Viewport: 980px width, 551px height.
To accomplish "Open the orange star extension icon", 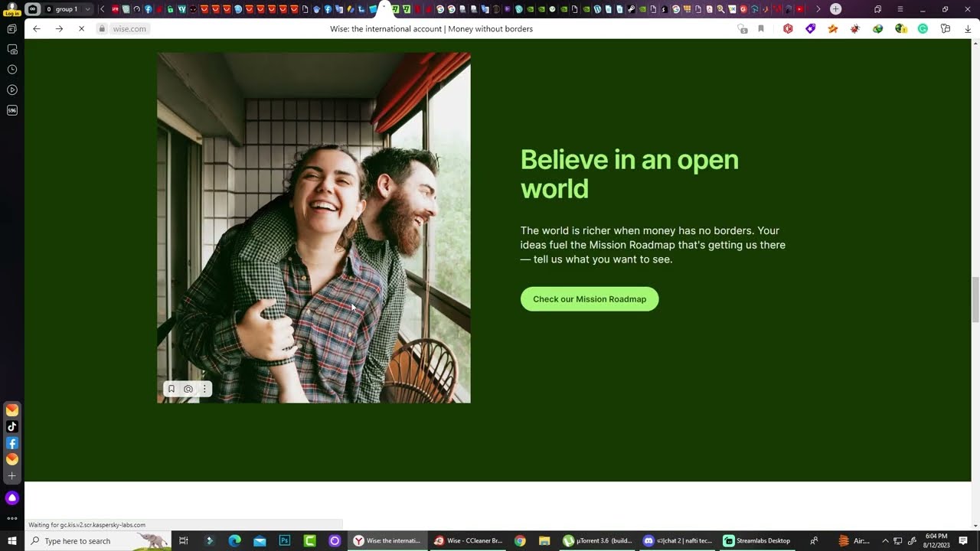I will pyautogui.click(x=833, y=29).
